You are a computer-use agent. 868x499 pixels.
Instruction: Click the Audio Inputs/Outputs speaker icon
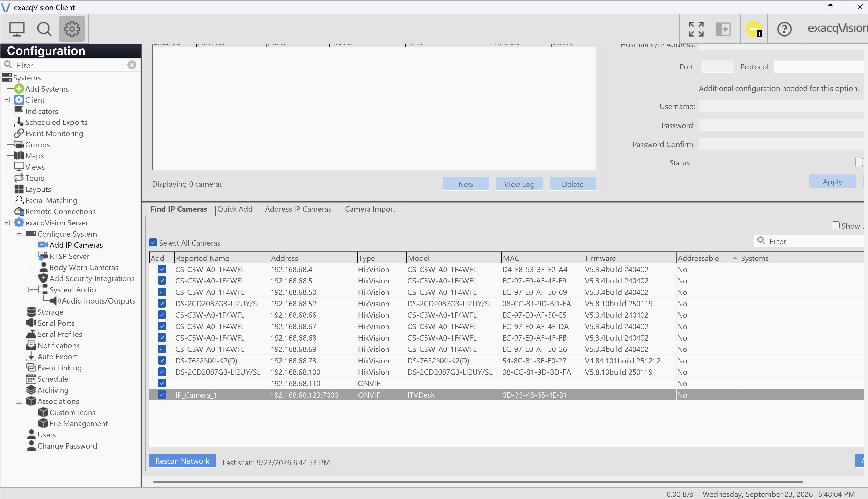tap(55, 300)
